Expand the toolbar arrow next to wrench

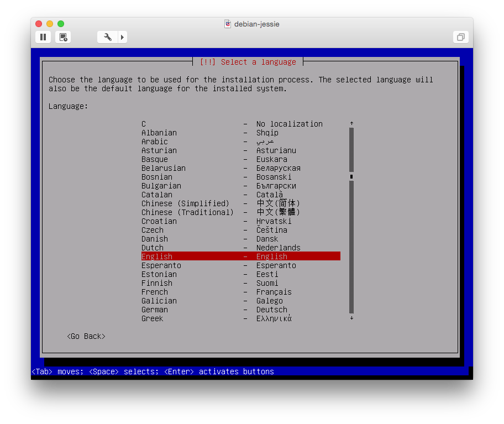tap(123, 37)
